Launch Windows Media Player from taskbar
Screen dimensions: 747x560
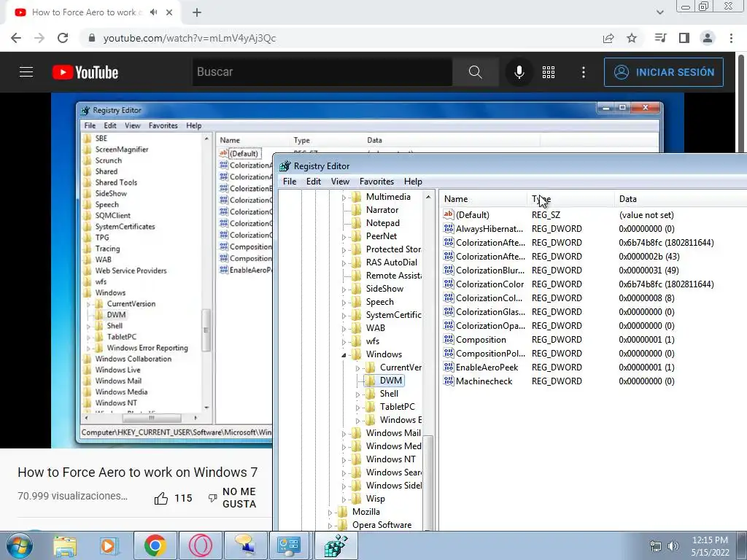point(109,545)
